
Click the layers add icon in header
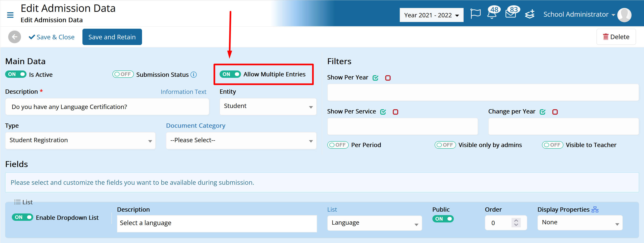530,14
